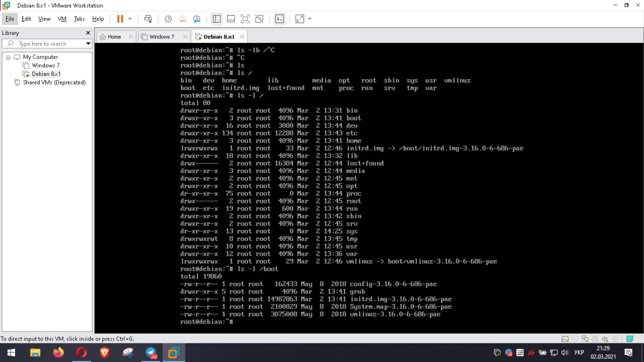Focus the library search field
Image resolution: width=644 pixels, height=362 pixels.
[x=46, y=44]
